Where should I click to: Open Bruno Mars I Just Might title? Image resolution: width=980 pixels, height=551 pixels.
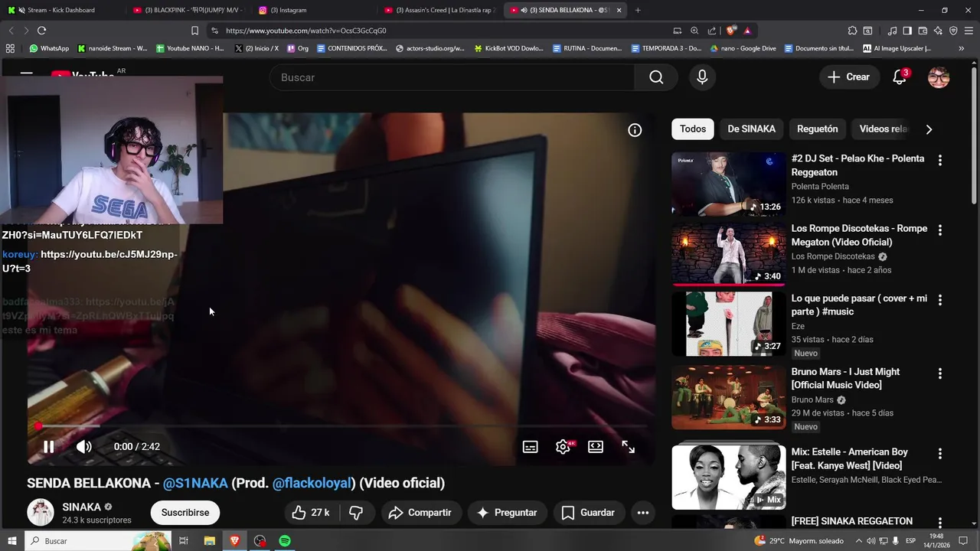pyautogui.click(x=845, y=378)
